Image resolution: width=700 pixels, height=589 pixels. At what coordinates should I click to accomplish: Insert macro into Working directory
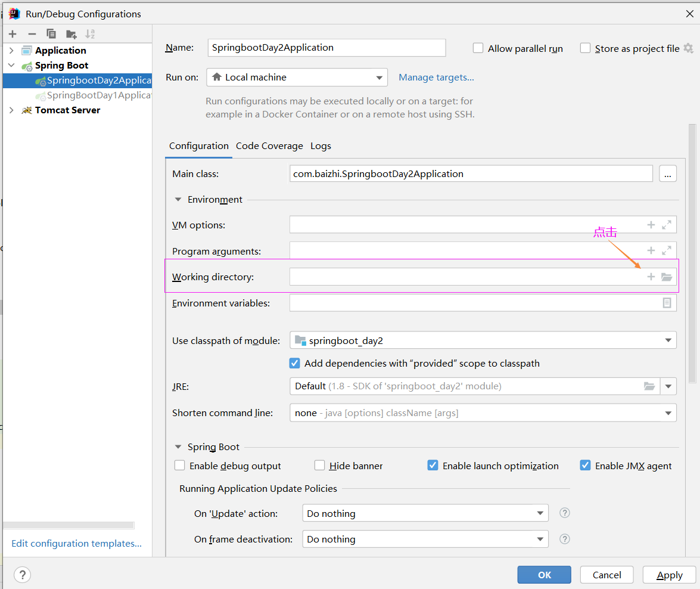coord(651,277)
